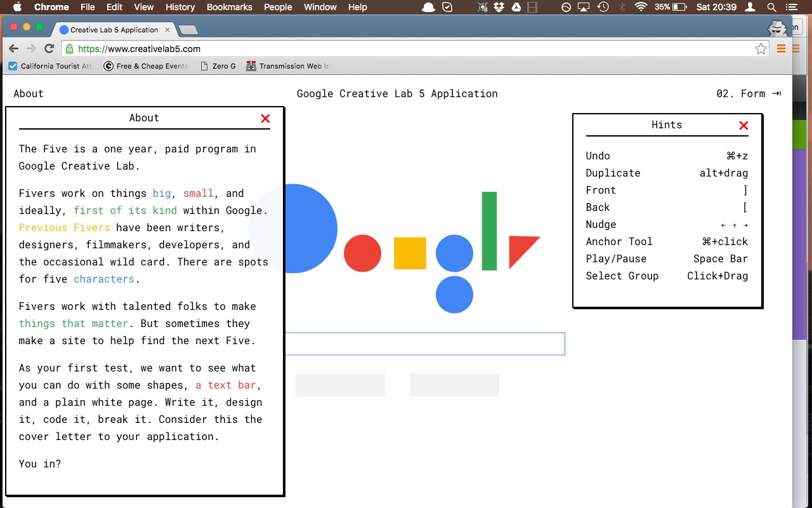Screen dimensions: 812x508
Task: Open Time Machine menu bar icon
Action: (603, 7)
